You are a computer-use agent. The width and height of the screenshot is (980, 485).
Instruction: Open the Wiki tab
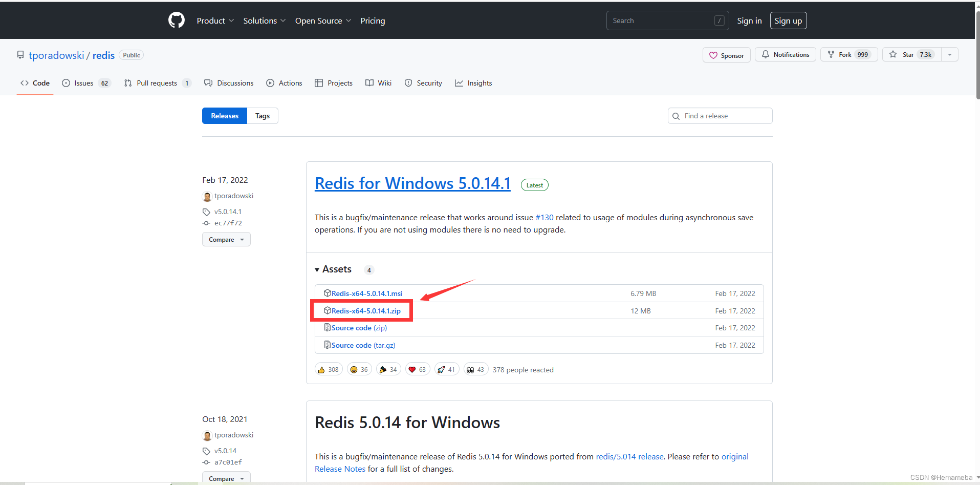point(379,83)
